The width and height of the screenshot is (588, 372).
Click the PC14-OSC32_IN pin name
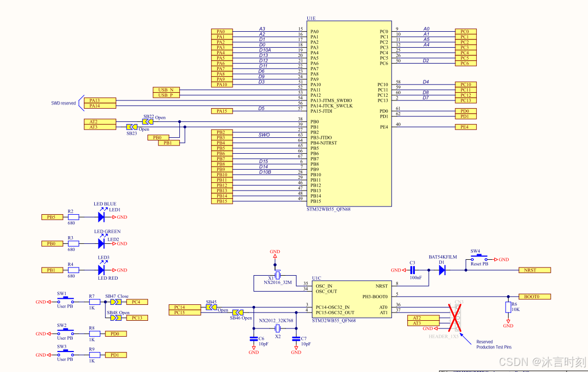pos(332,307)
